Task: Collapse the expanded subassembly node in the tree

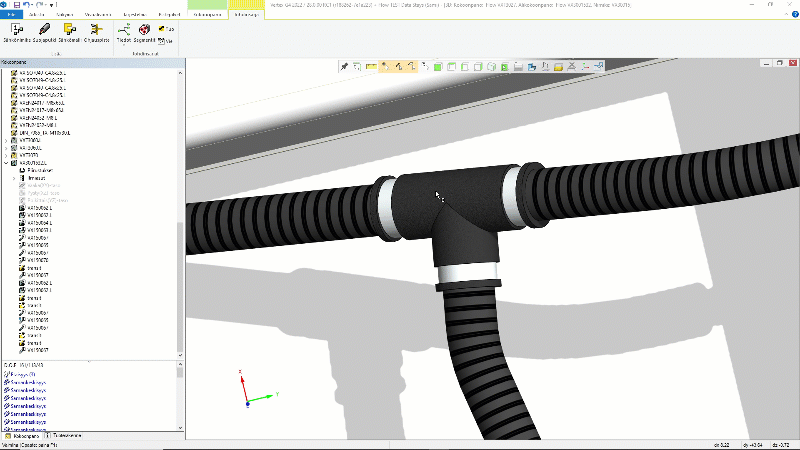Action: click(6, 163)
